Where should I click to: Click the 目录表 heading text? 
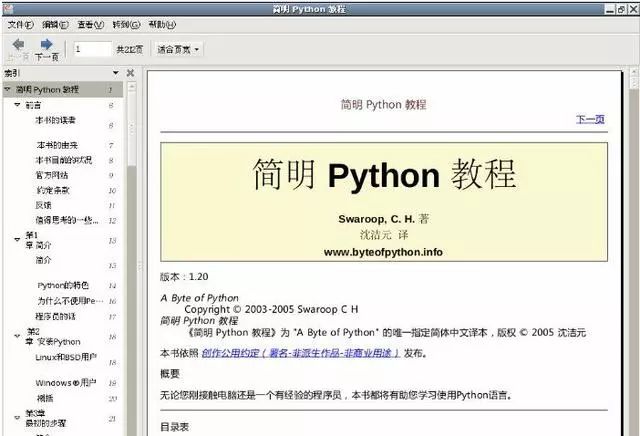(x=175, y=427)
